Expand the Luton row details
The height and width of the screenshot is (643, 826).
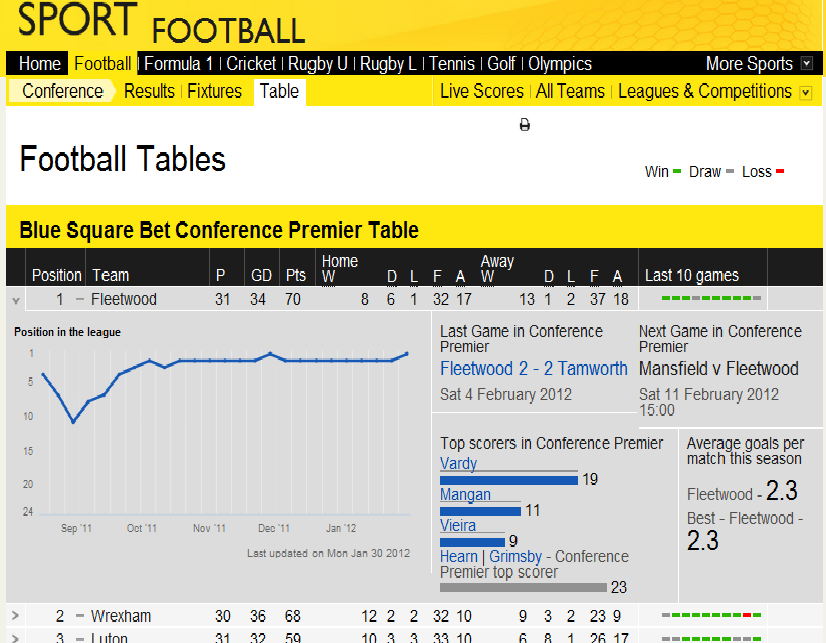pyautogui.click(x=15, y=638)
